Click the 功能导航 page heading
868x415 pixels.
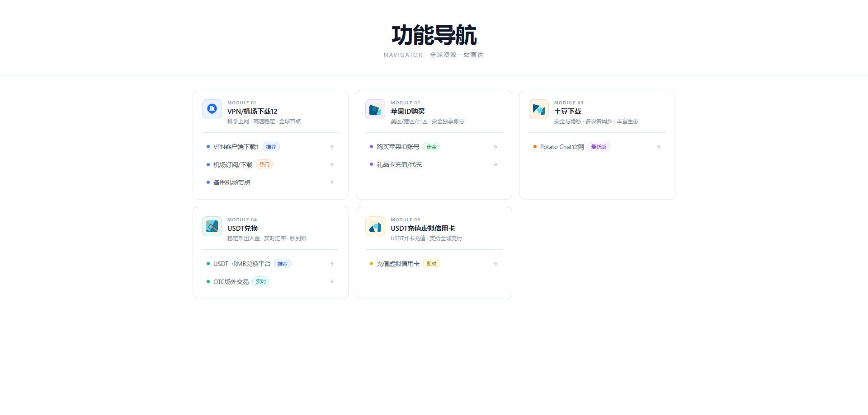click(434, 35)
